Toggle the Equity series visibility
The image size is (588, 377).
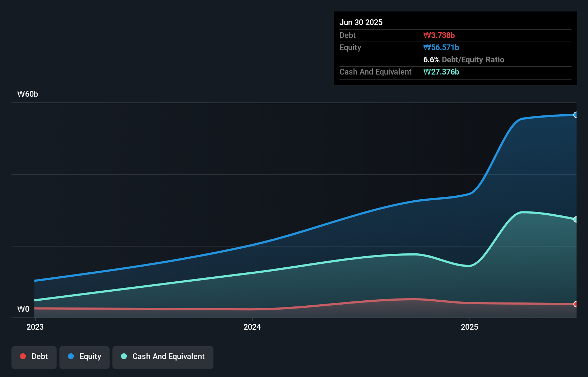point(84,357)
